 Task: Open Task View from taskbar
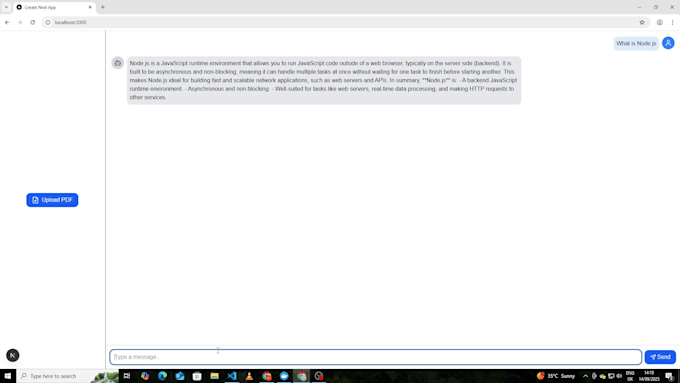pyautogui.click(x=127, y=376)
